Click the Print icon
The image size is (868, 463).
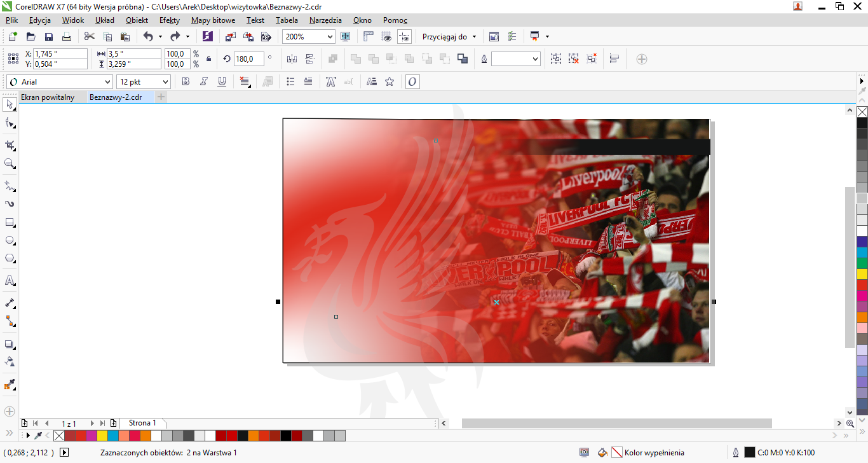point(66,37)
